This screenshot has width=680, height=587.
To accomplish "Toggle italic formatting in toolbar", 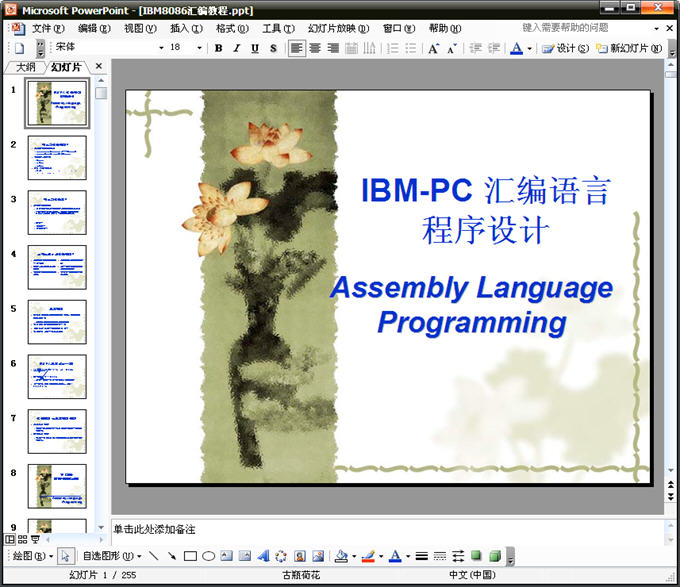I will (x=237, y=48).
